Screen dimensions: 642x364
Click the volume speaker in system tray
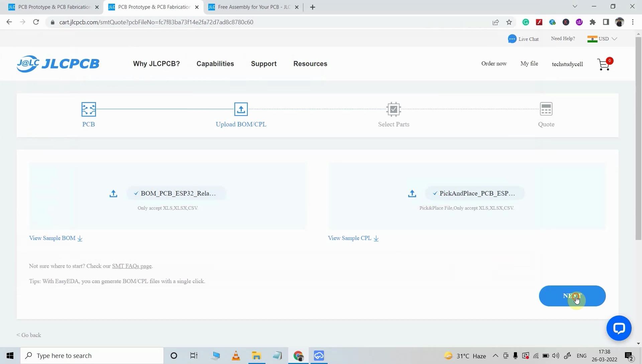click(x=556, y=355)
